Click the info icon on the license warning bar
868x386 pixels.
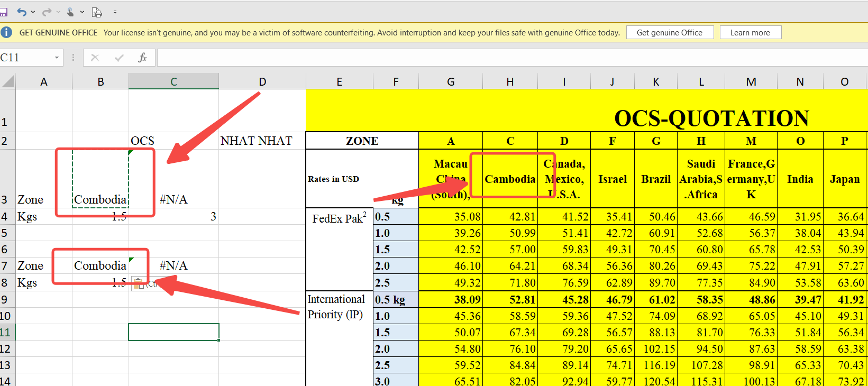(6, 32)
